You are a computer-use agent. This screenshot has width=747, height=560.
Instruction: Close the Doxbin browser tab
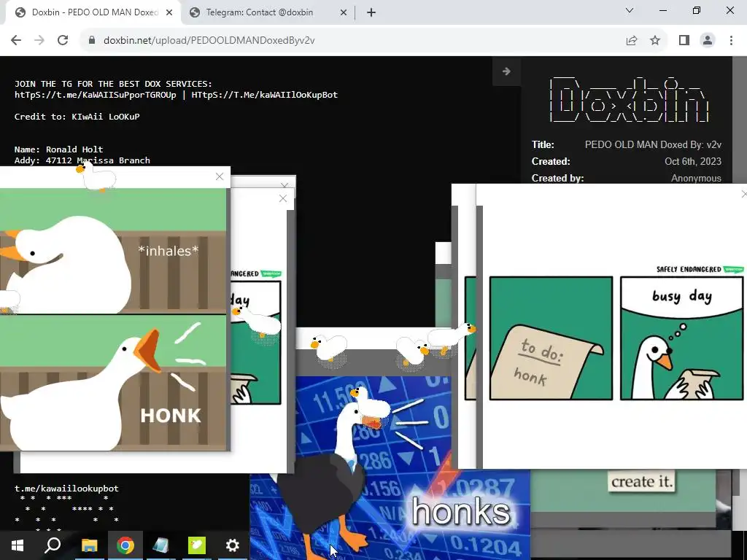[169, 12]
